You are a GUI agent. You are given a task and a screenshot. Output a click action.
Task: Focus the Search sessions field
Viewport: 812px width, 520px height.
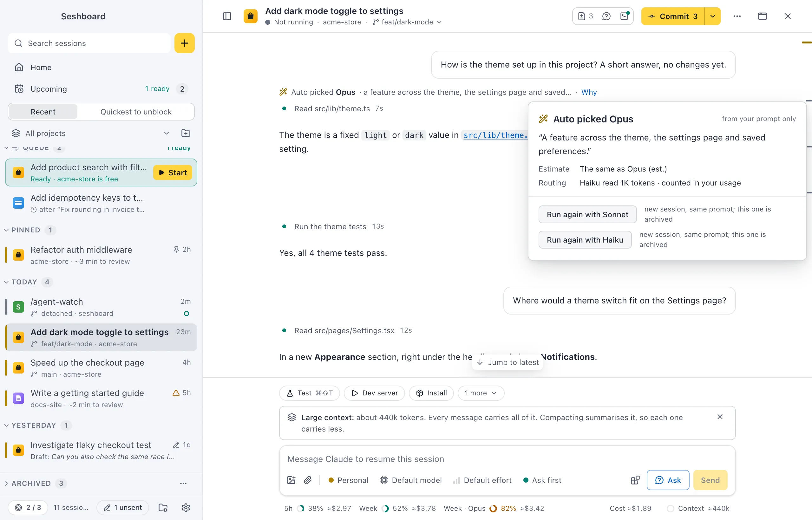pos(89,43)
